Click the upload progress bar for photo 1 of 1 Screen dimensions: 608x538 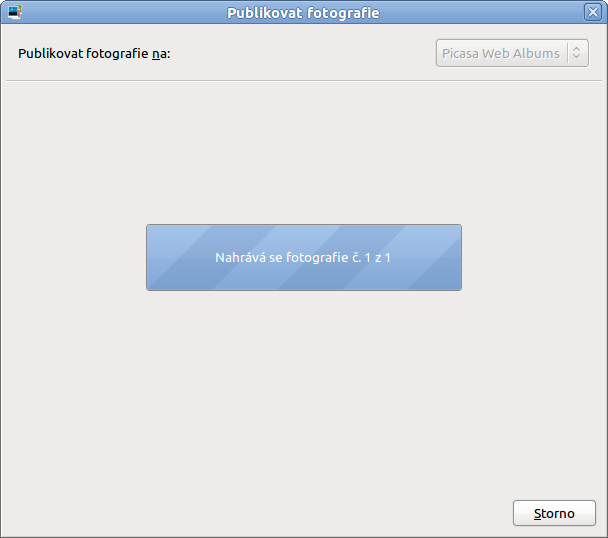point(304,257)
